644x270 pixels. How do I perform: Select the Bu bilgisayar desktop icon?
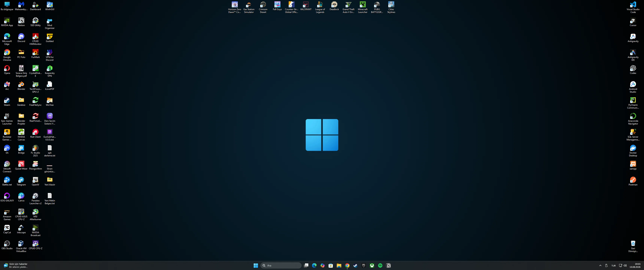[x=7, y=6]
